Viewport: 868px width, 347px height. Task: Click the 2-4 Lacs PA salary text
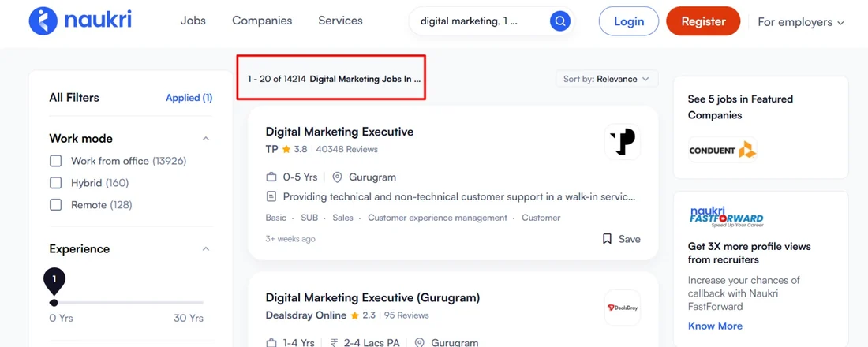point(372,343)
